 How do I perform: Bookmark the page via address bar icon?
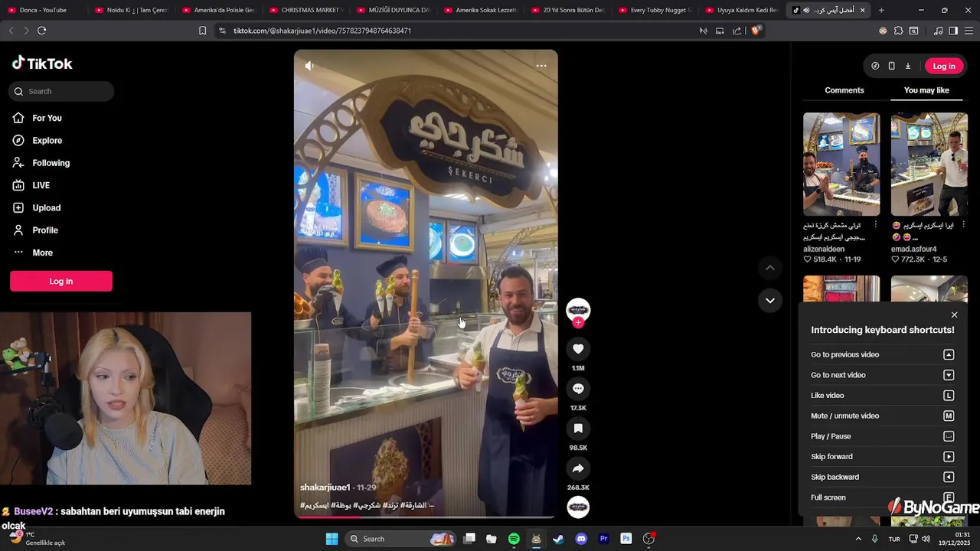[202, 31]
